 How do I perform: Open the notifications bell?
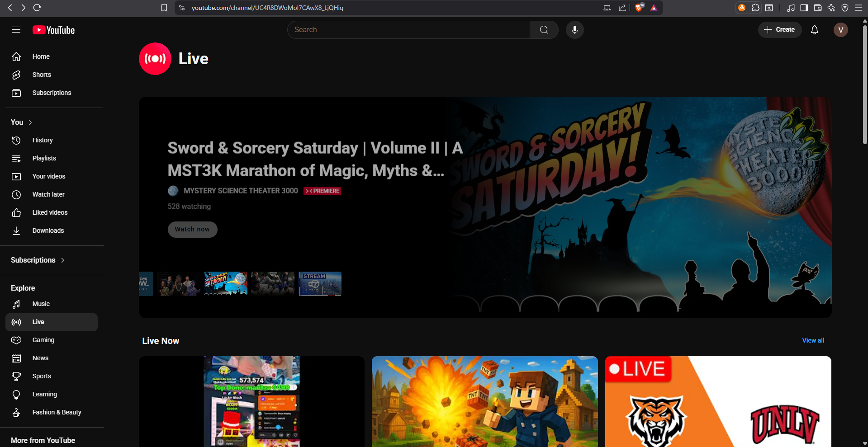814,30
